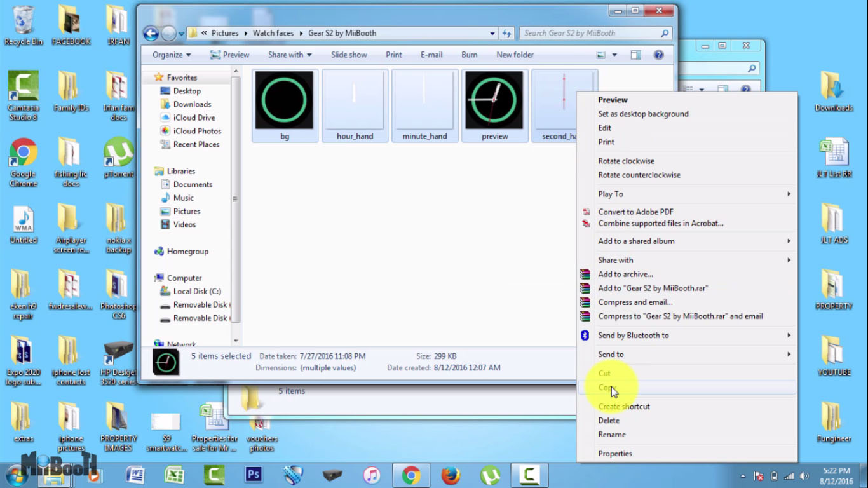Click the Change your view icon

click(600, 55)
